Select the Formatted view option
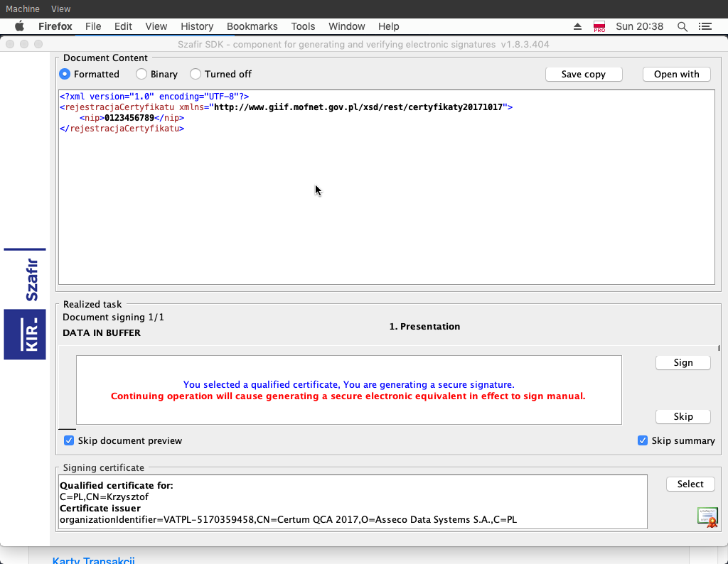 tap(65, 74)
